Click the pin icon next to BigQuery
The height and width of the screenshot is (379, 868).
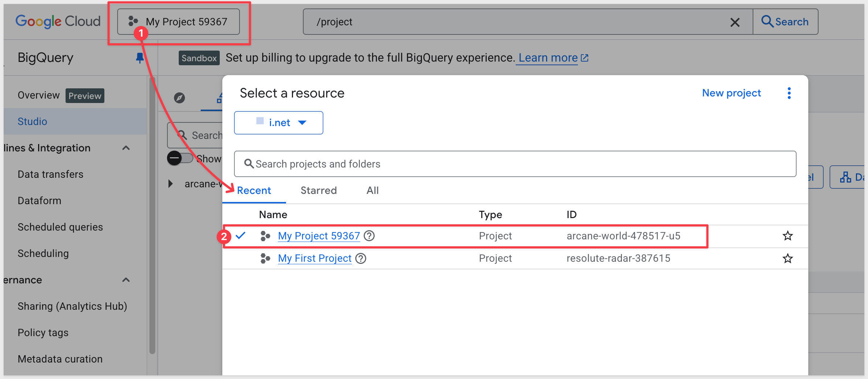[x=140, y=58]
